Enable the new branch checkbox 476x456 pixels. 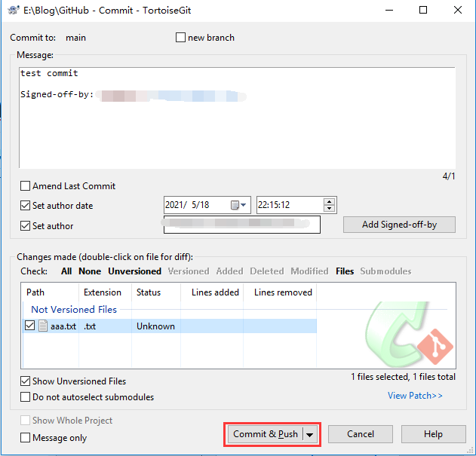click(x=180, y=38)
